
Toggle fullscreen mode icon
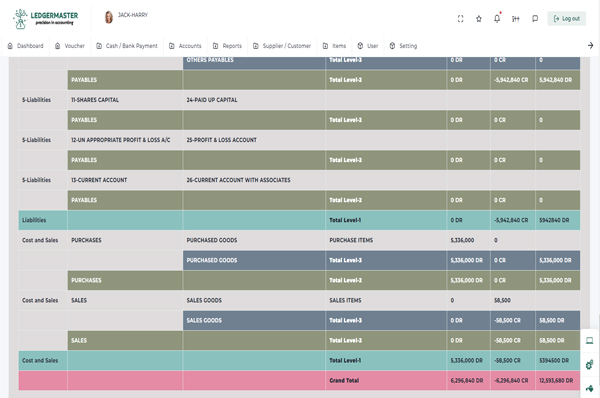[x=461, y=19]
